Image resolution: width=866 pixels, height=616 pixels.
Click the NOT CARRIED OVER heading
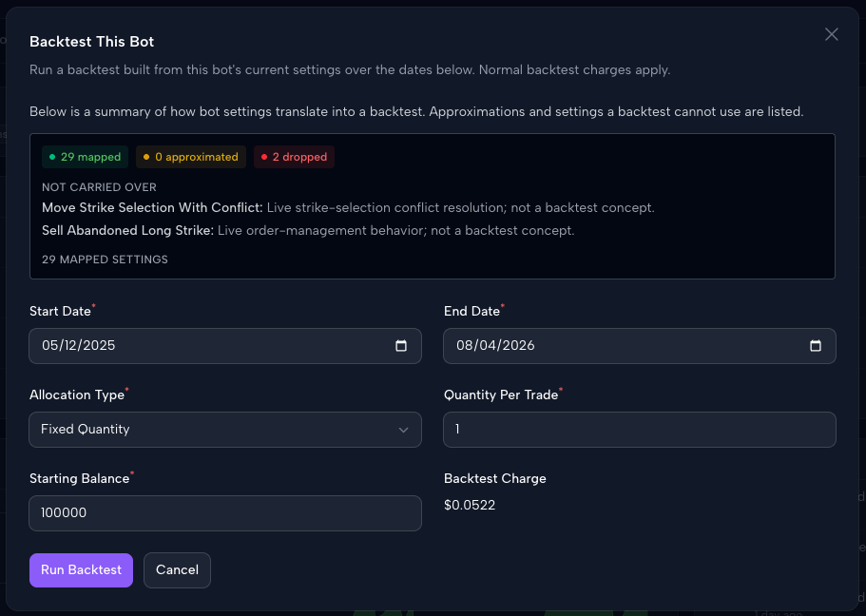coord(100,187)
